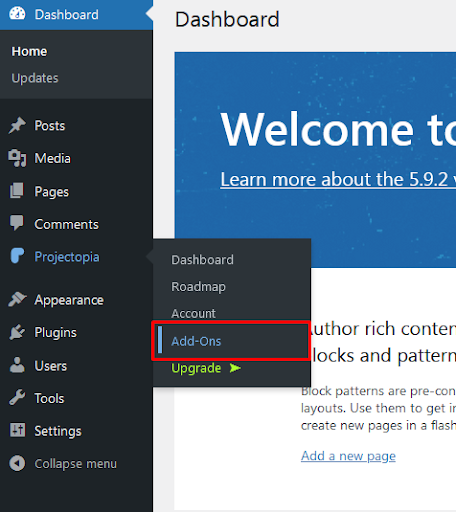Viewport: 456px width, 512px height.
Task: Click the Appearance paintbrush icon
Action: pyautogui.click(x=17, y=299)
